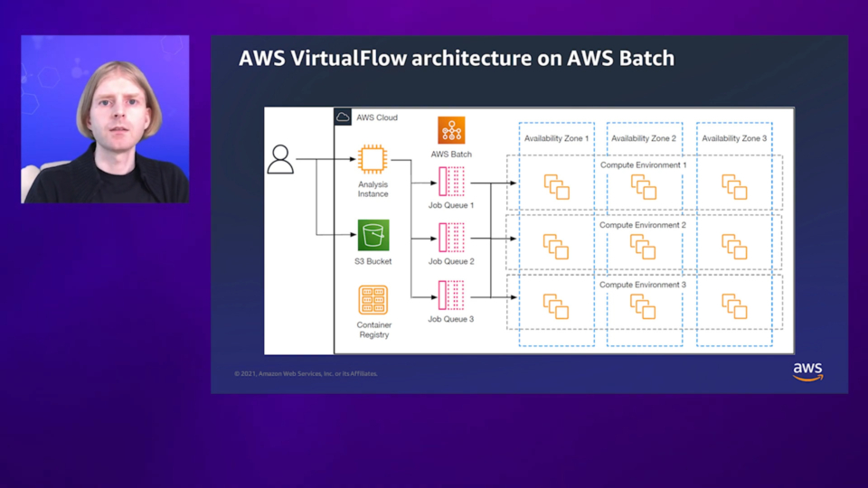The image size is (868, 488).
Task: Select the Job Queue 1 icon
Action: click(x=451, y=182)
